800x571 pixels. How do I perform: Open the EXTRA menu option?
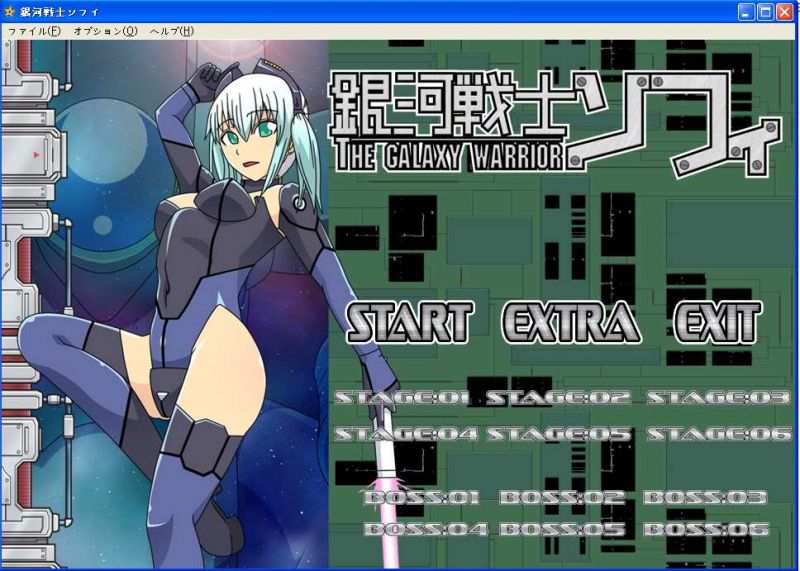coord(571,321)
